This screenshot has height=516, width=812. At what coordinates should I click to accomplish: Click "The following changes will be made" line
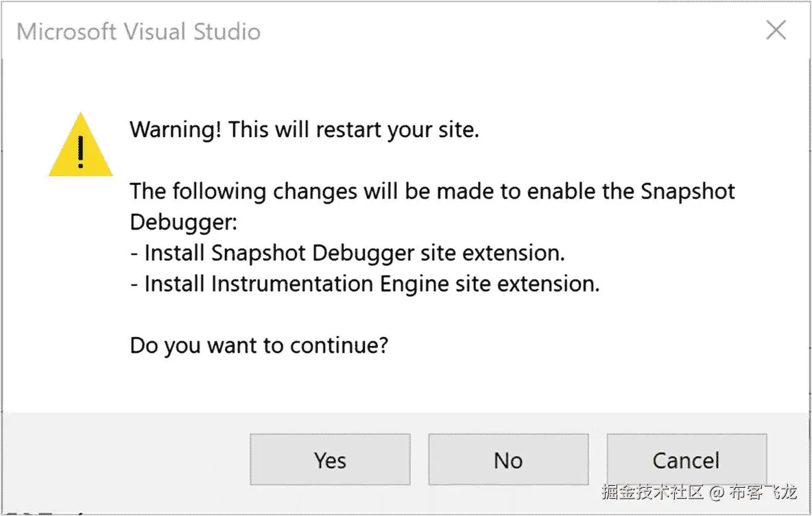[432, 191]
